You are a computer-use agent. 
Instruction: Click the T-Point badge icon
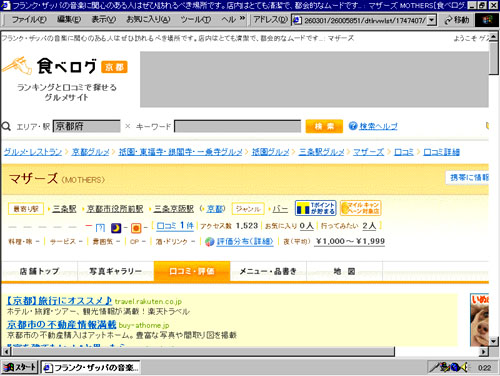coord(315,208)
